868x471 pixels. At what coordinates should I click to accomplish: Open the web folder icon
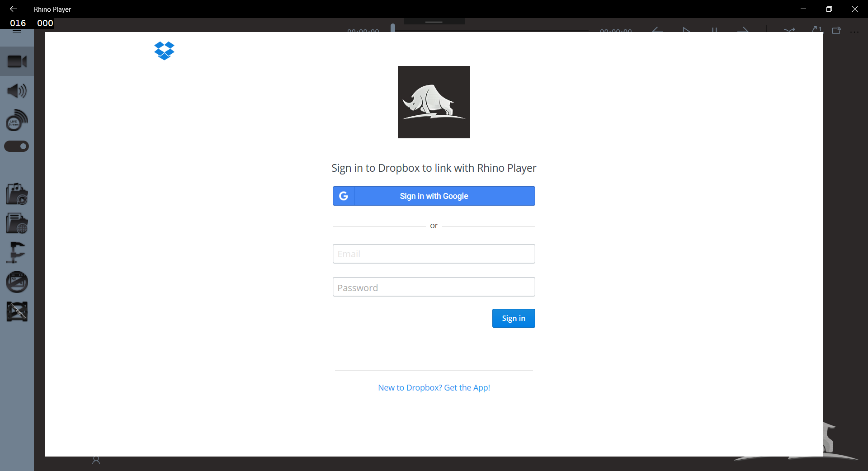click(17, 223)
